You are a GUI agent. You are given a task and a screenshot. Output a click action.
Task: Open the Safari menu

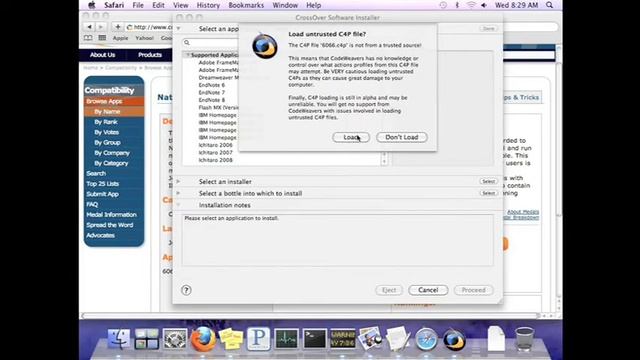(114, 5)
